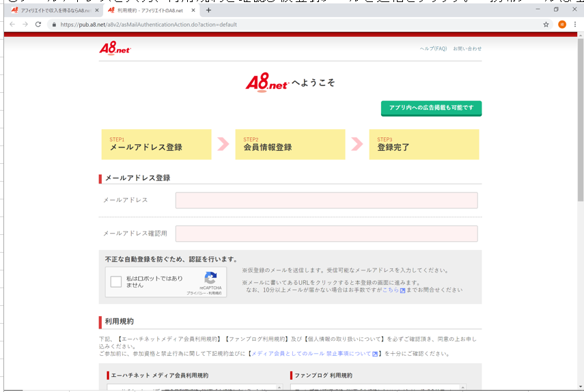Screen dimensions: 584x392
Task: Click external-link icon after 禁止事項について
Action: click(x=375, y=354)
